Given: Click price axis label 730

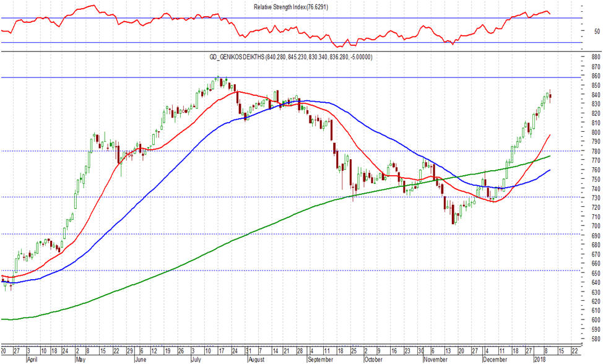Looking at the screenshot, I should 596,197.
